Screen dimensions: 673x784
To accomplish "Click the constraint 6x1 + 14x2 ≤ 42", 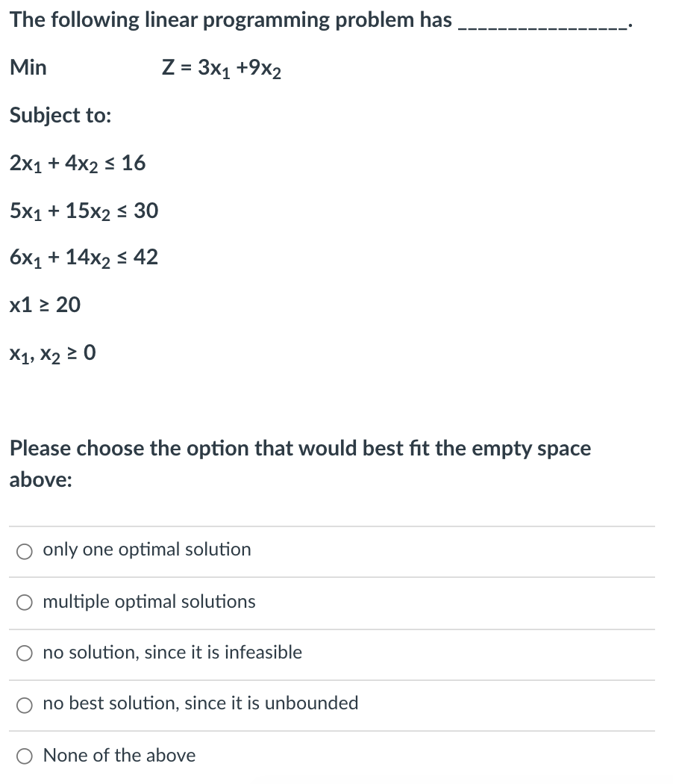I will [x=83, y=258].
